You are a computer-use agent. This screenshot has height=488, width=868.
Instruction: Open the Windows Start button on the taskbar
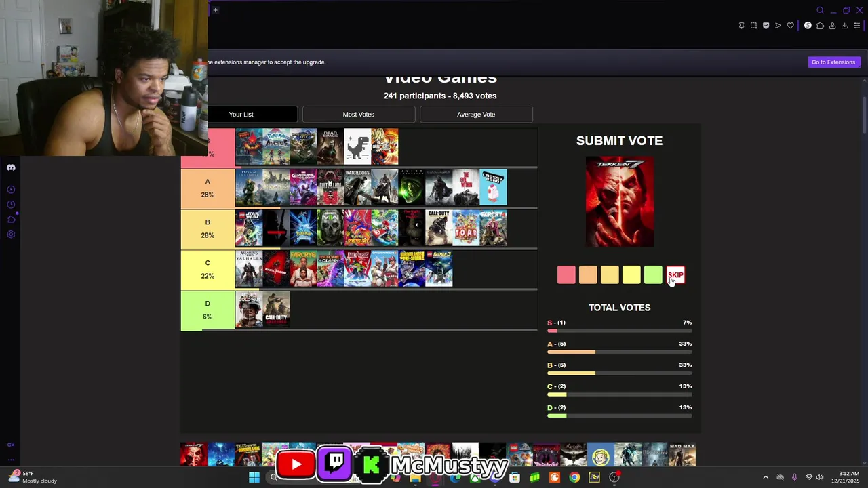pyautogui.click(x=254, y=477)
